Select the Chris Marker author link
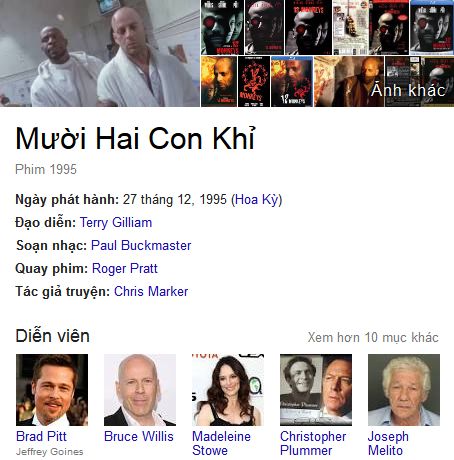This screenshot has width=454, height=460. click(x=151, y=292)
